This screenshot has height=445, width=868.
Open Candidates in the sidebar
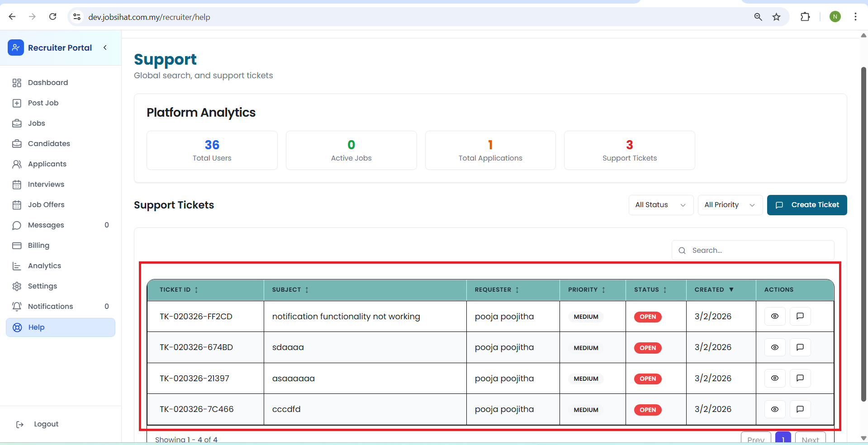(x=49, y=143)
